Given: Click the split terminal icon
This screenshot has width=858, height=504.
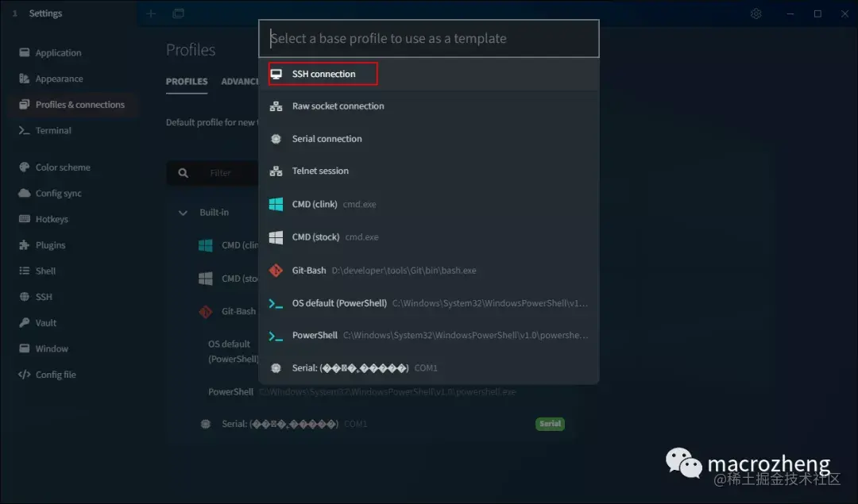Looking at the screenshot, I should tap(178, 13).
